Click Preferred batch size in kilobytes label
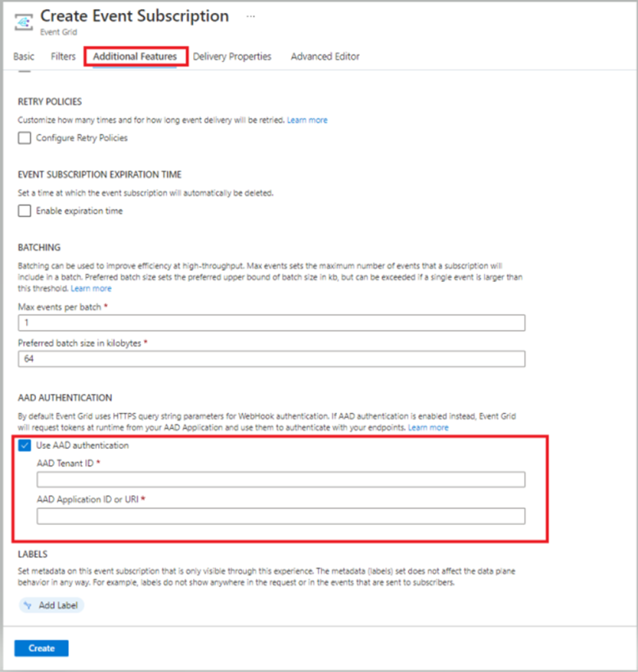This screenshot has height=672, width=638. (x=79, y=343)
